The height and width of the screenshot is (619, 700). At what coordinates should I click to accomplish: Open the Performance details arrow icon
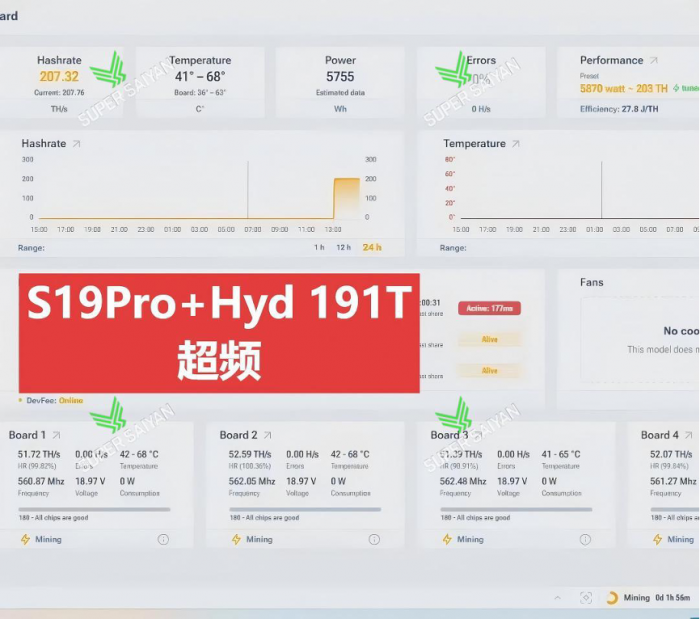[x=654, y=60]
